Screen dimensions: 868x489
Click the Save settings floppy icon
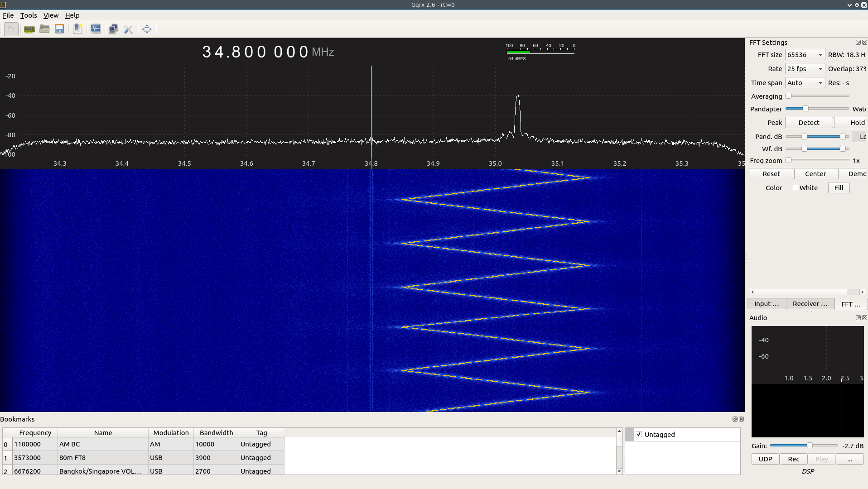59,29
